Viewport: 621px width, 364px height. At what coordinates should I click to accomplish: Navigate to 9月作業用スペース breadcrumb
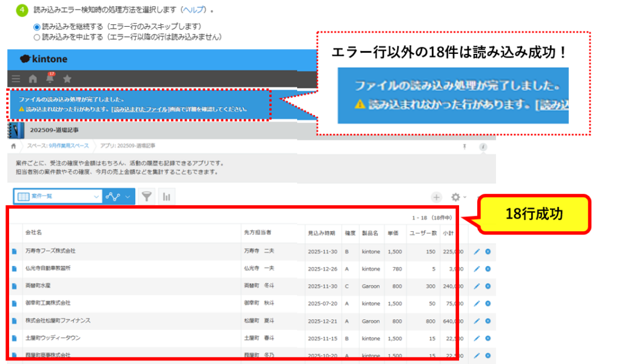pyautogui.click(x=69, y=146)
